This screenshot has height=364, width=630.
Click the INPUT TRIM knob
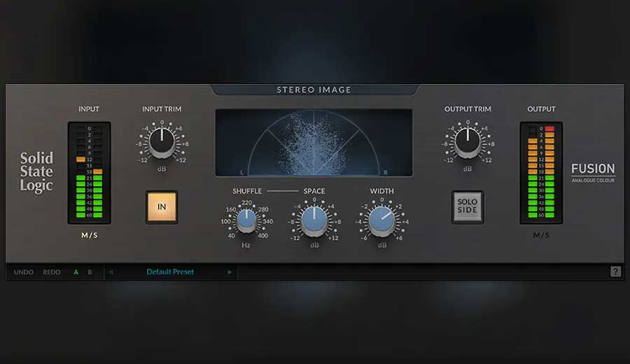pyautogui.click(x=162, y=142)
